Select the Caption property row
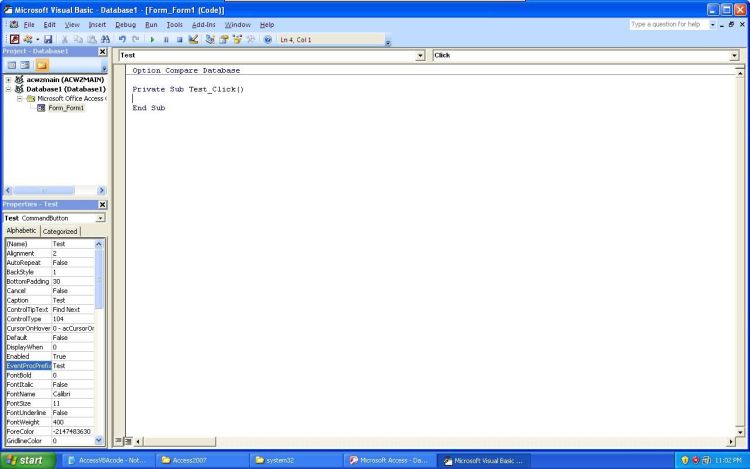The height and width of the screenshot is (469, 750). [50, 300]
